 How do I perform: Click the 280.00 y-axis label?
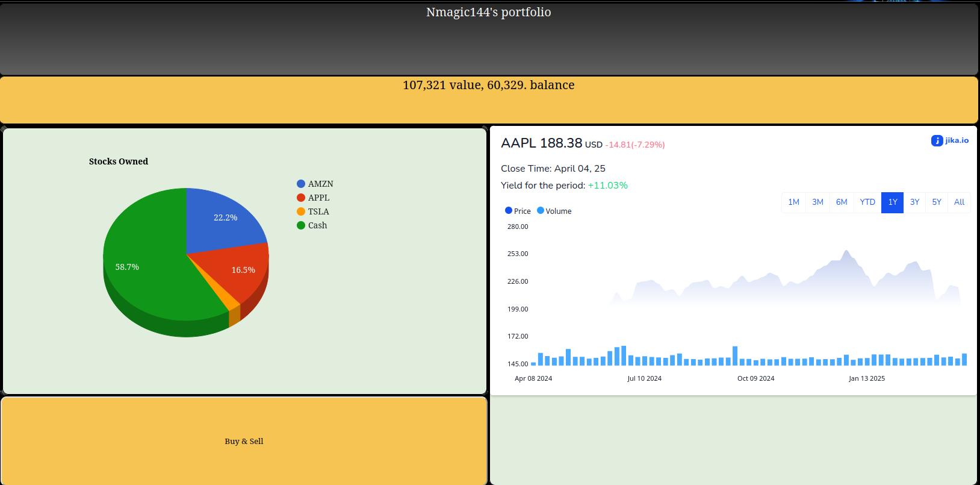pos(518,227)
